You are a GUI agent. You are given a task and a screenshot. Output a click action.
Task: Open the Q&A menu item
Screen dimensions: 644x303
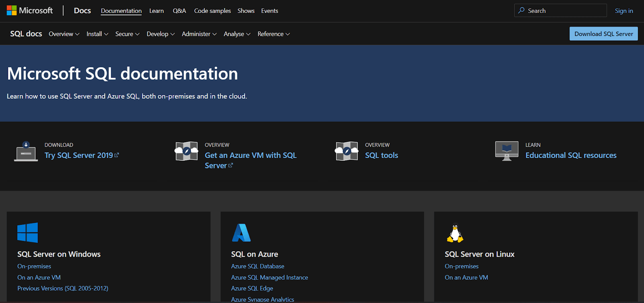point(180,11)
